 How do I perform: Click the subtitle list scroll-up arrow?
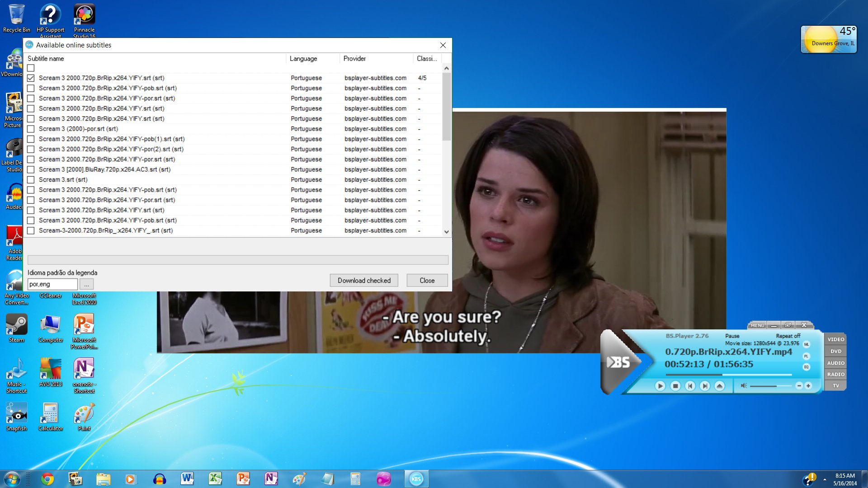[x=447, y=68]
